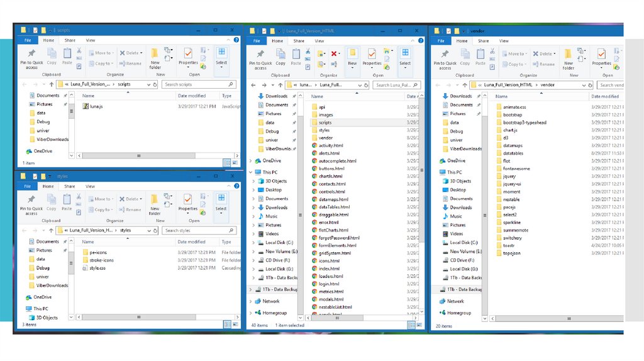Click large icons view toggle in scripts window status bar

[235, 163]
